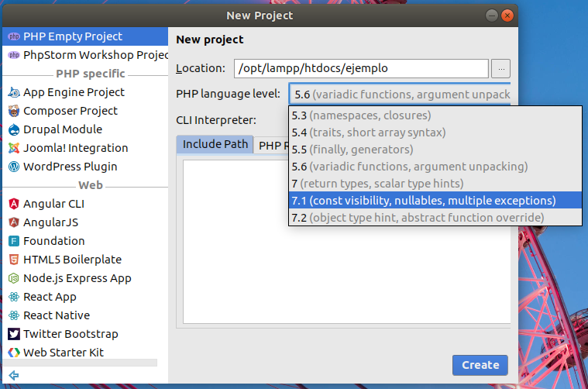This screenshot has height=389, width=588.
Task: Choose PhpStorm Workshop Project icon
Action: click(x=14, y=55)
